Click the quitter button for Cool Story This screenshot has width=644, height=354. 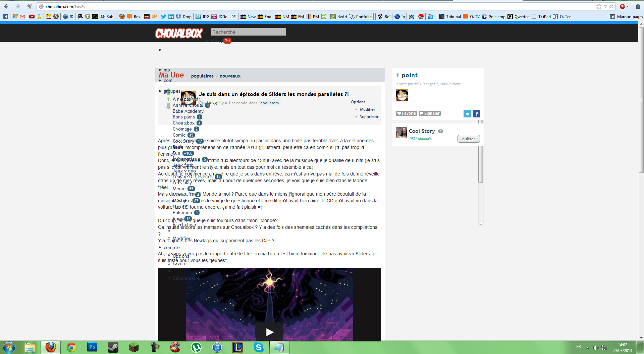point(468,139)
